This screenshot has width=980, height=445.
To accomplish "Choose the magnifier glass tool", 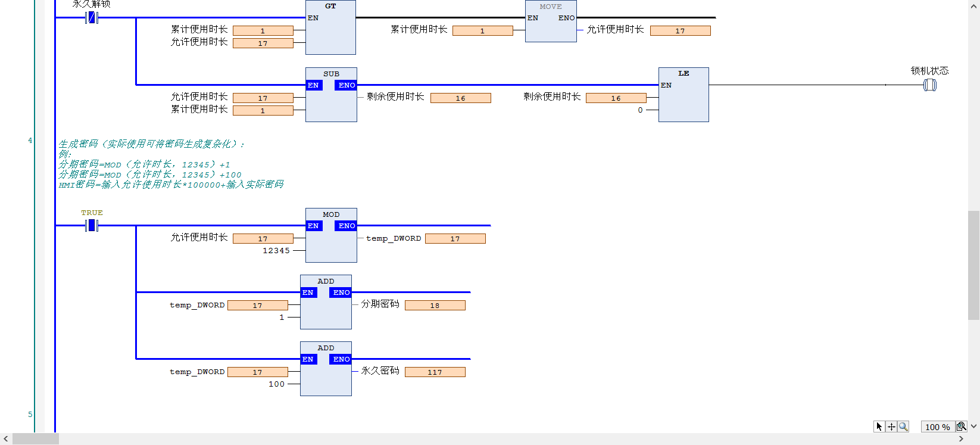I will tap(903, 427).
